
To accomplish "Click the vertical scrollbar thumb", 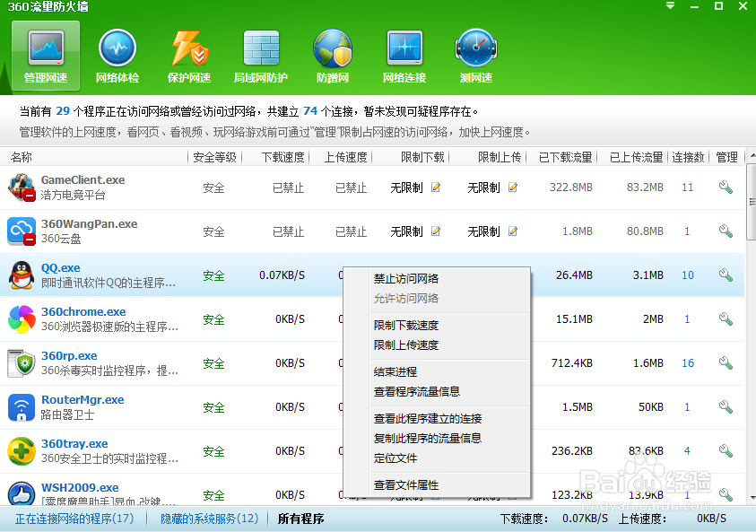I will [x=752, y=202].
